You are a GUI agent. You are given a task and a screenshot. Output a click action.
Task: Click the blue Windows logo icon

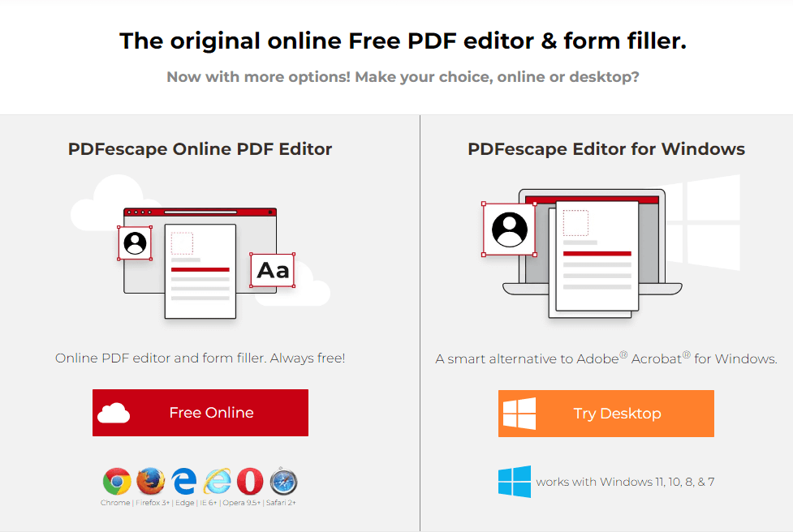coord(515,482)
